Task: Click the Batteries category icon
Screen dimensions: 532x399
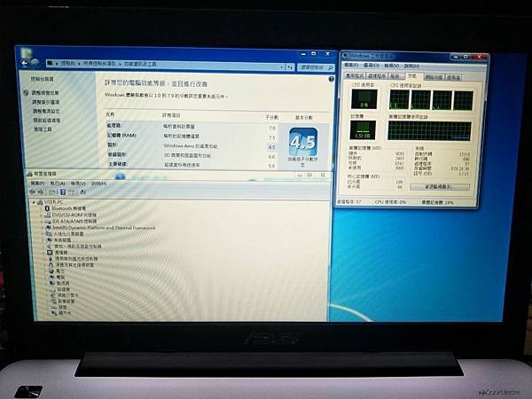Action: click(x=51, y=271)
